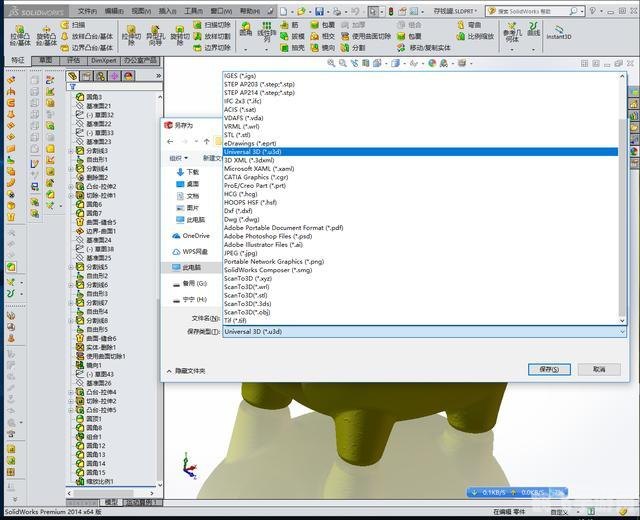The image size is (640, 520).
Task: Click the SolidWorks help search field
Action: click(555, 10)
